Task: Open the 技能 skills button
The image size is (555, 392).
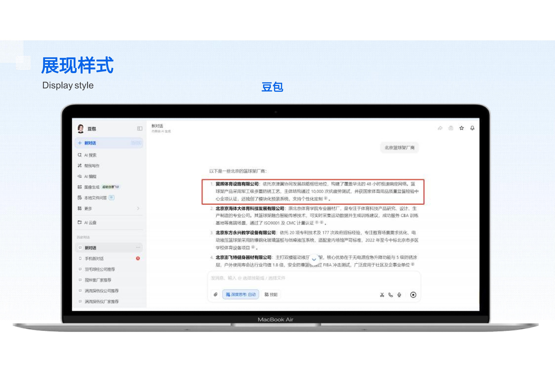Action: (271, 294)
